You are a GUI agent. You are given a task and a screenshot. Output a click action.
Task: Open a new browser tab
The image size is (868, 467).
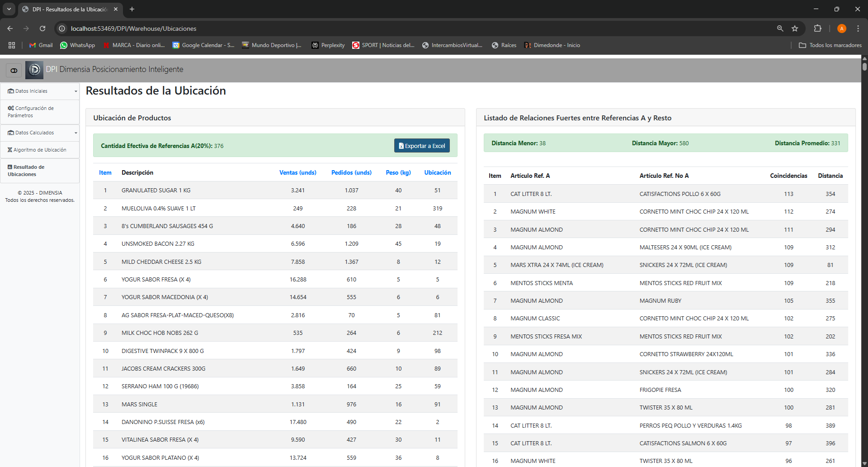[132, 9]
